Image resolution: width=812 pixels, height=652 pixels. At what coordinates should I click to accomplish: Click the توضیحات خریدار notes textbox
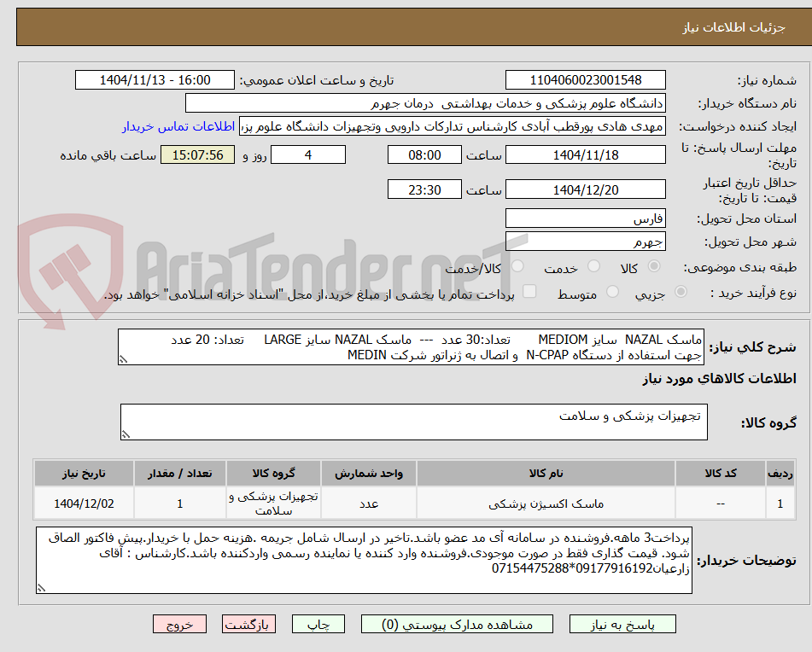pos(364,561)
